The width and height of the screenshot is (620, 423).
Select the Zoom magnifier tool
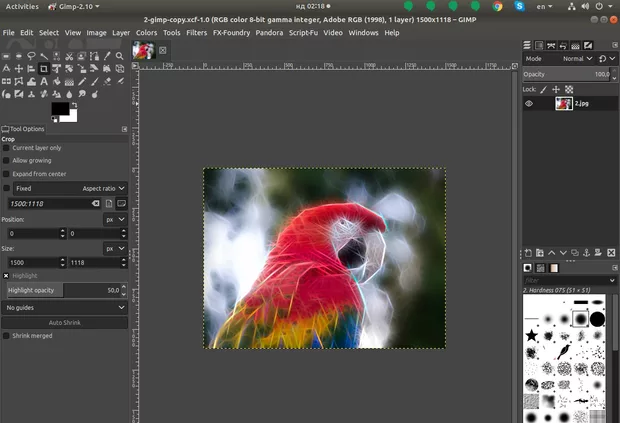click(x=119, y=55)
